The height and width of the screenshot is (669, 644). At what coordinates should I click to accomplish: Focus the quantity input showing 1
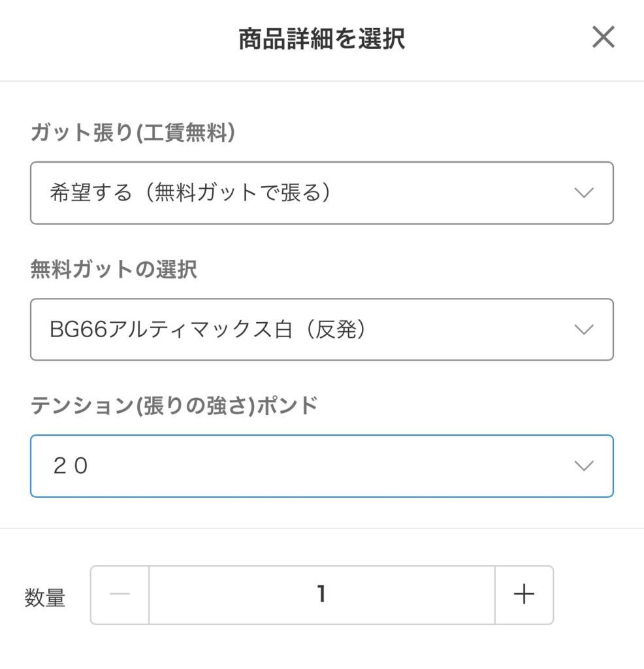tap(322, 595)
